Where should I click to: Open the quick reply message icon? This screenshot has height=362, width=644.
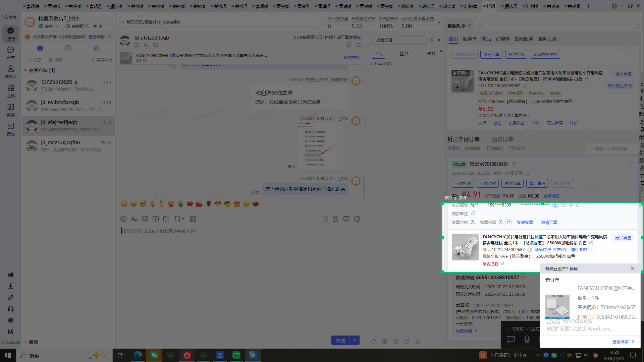tap(346, 219)
